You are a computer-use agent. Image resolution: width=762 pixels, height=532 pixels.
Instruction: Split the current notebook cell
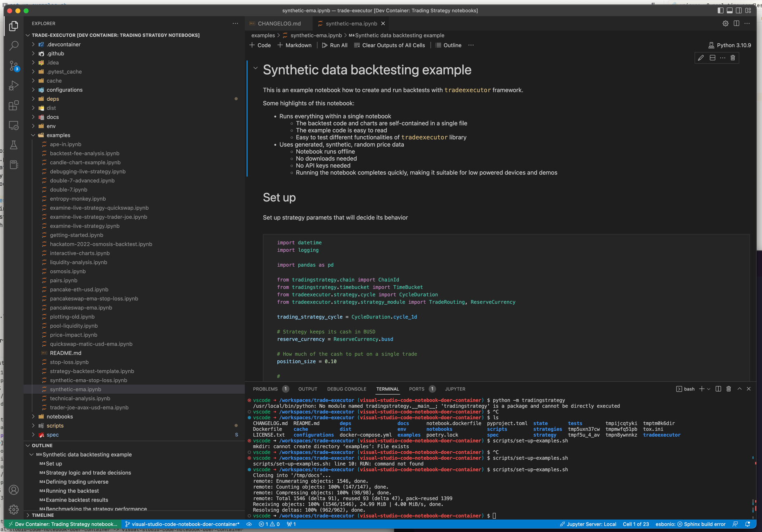click(712, 58)
